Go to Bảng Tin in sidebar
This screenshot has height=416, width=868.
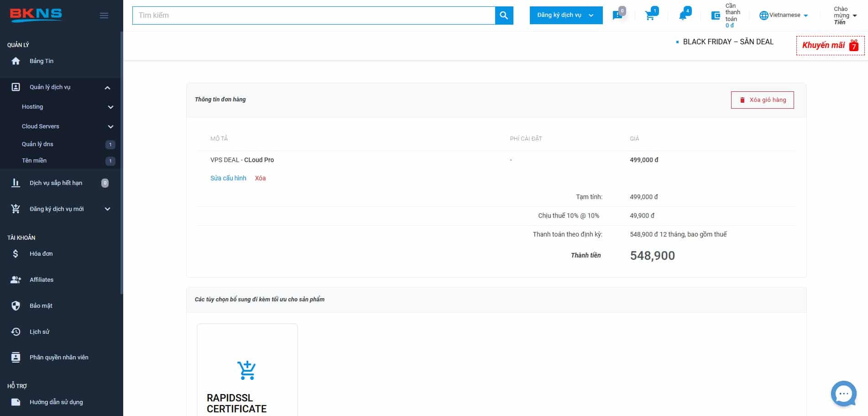tap(42, 61)
